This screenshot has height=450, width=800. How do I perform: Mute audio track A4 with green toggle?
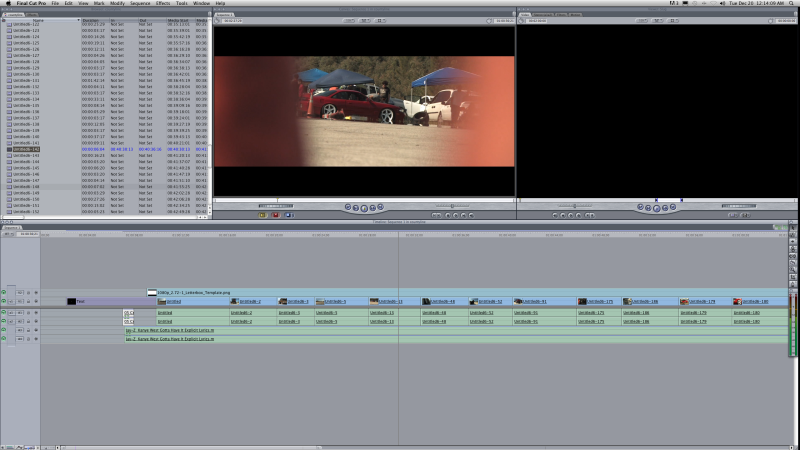pos(4,338)
